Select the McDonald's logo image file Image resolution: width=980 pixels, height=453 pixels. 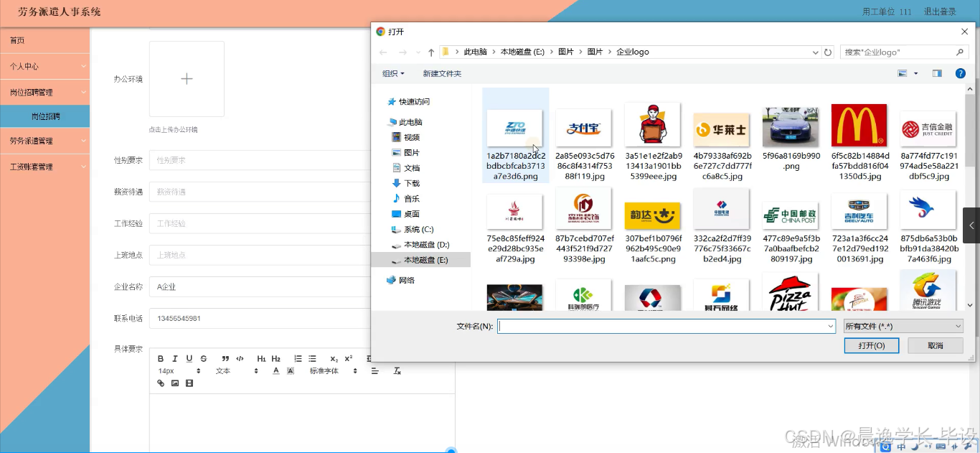tap(859, 141)
